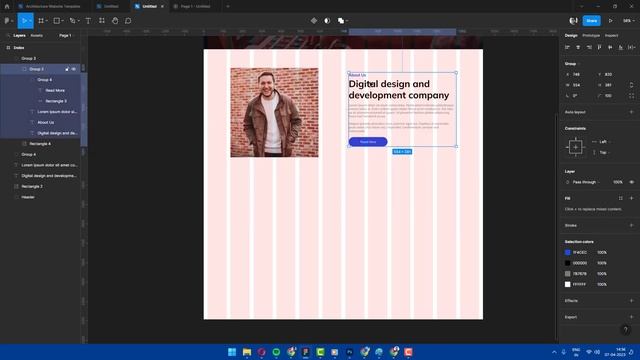Select the Rectangle shape tool

coord(57,20)
